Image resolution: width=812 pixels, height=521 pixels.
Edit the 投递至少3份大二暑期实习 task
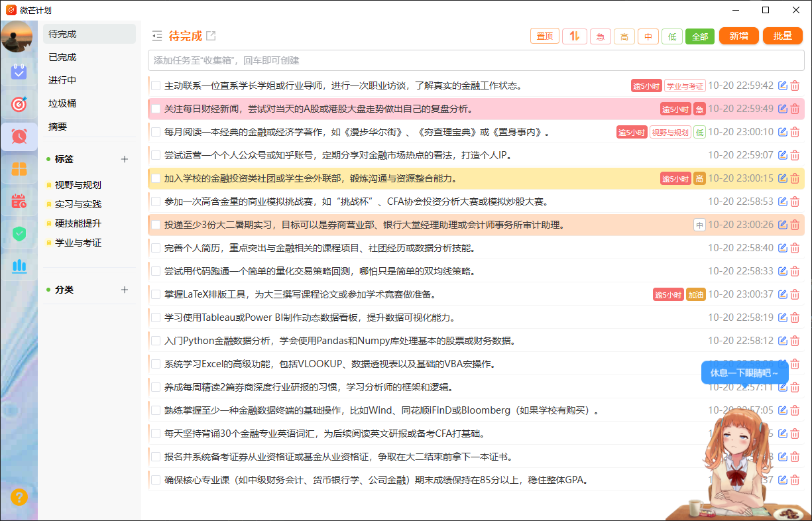783,225
